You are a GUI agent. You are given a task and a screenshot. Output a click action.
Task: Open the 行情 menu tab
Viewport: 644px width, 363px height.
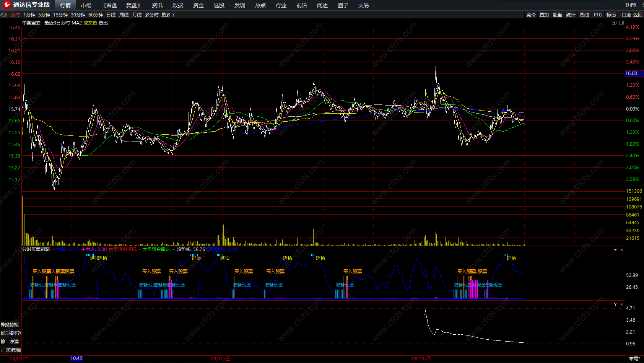[65, 5]
